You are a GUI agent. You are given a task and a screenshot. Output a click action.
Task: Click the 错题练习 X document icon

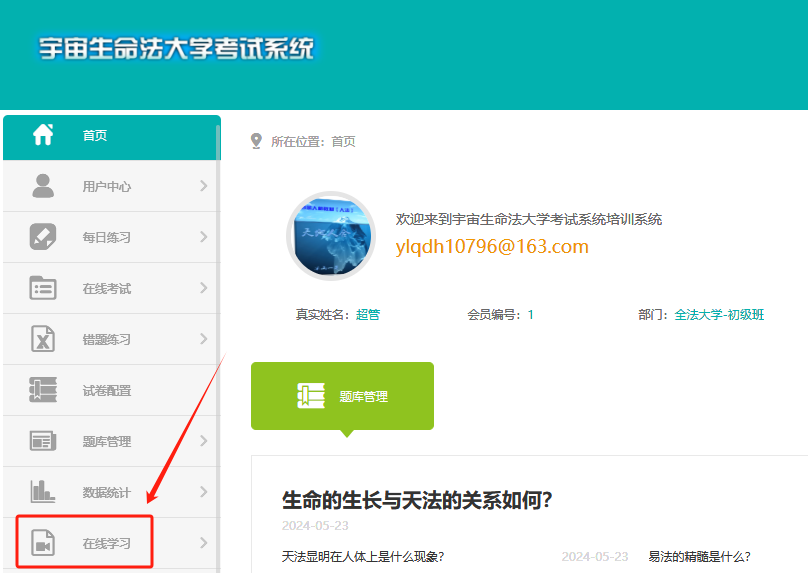click(x=43, y=339)
